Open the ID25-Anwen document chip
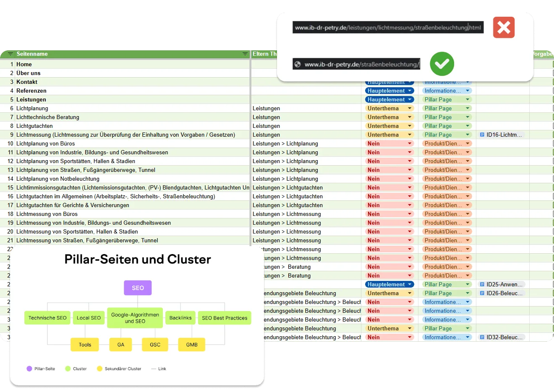Viewport: 554px width, 392px height. point(501,284)
